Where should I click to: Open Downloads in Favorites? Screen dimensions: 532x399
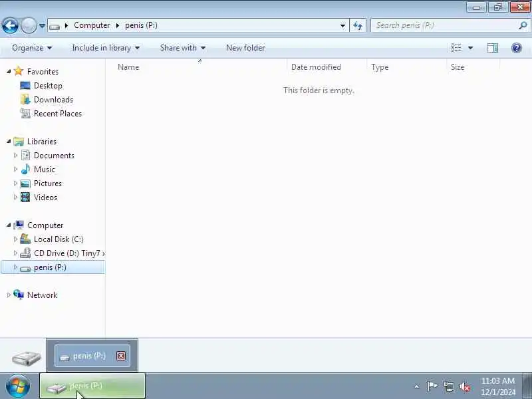(53, 99)
